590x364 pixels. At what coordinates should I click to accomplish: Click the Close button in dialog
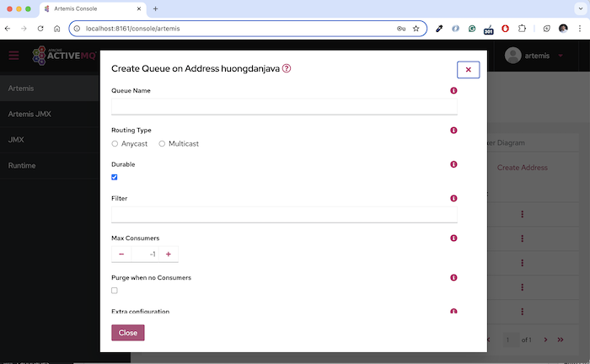click(x=128, y=333)
